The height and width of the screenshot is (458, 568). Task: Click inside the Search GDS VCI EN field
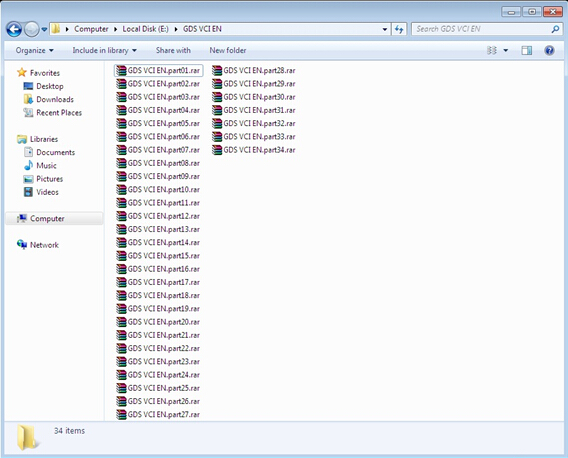pyautogui.click(x=482, y=29)
